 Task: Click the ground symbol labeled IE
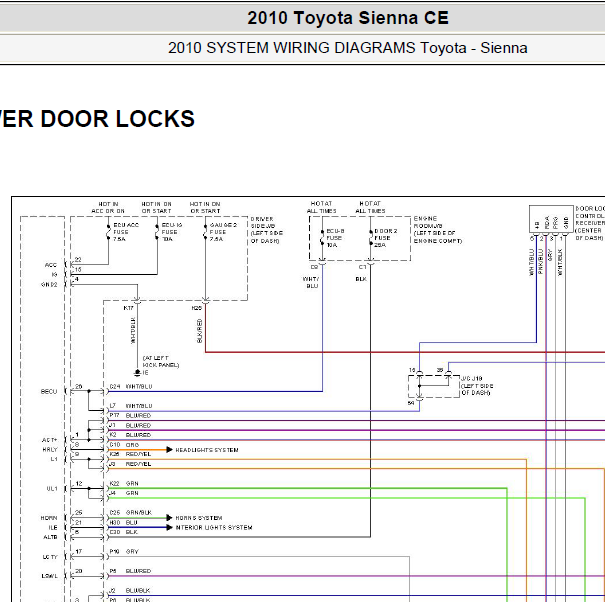[x=137, y=372]
